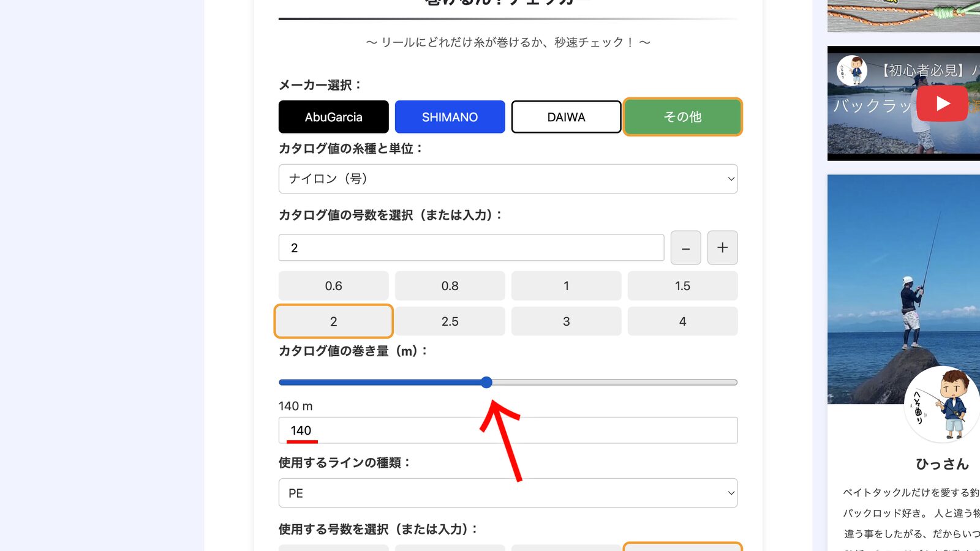
Task: Play the YouTube video in sidebar
Action: coord(942,103)
